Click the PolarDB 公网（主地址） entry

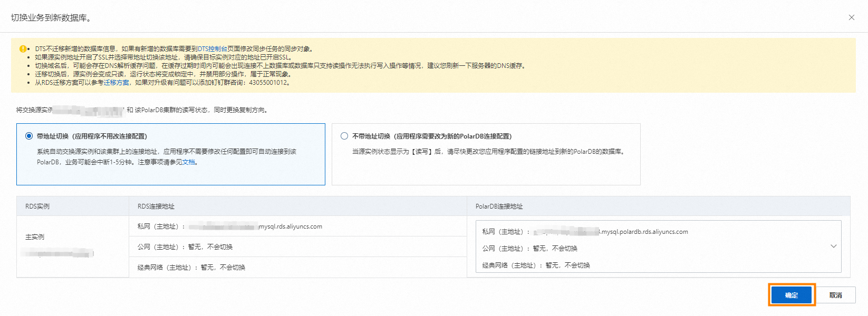(x=529, y=249)
